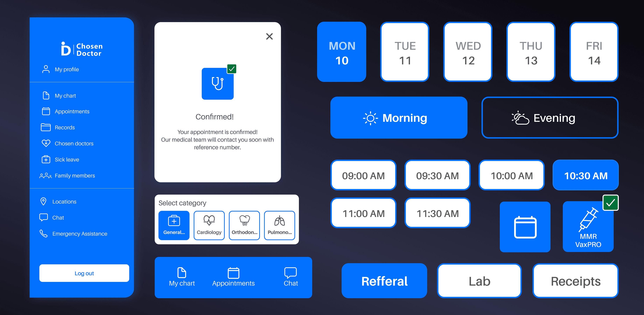This screenshot has height=315, width=644.
Task: Switch to the Lab tab
Action: (x=479, y=281)
